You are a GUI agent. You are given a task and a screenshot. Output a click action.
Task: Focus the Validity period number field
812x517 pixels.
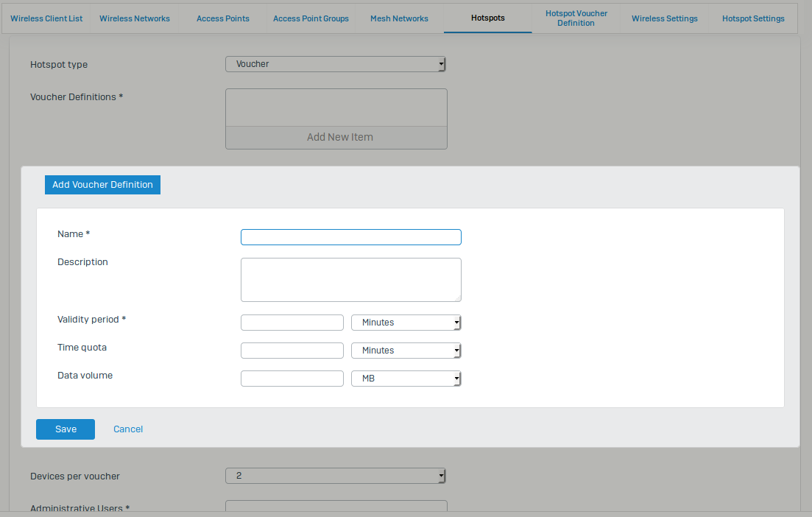(x=292, y=323)
